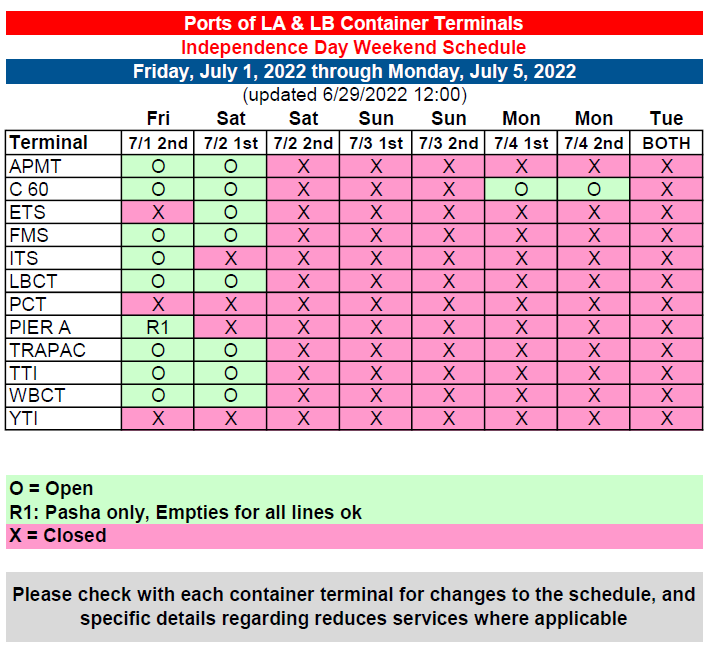Click the 'Friday, July 1, 2022 through Monday' banner
The image size is (721, 659).
[x=354, y=71]
